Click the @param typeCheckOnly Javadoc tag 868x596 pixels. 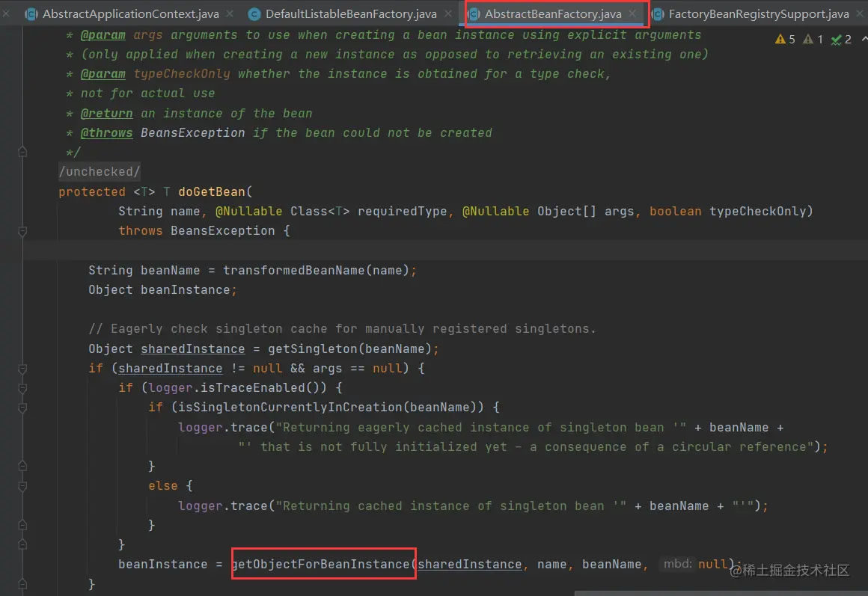tap(103, 73)
